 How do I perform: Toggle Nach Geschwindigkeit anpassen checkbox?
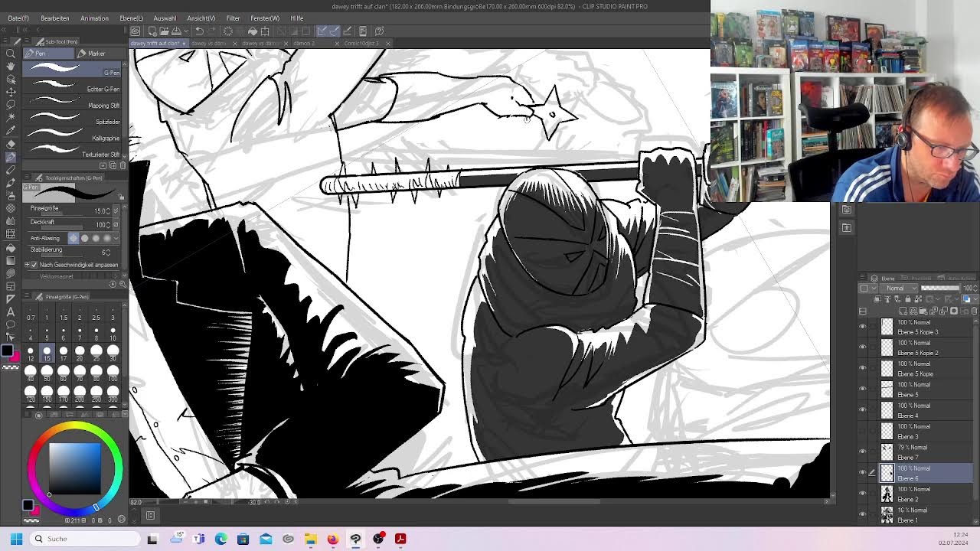click(34, 265)
